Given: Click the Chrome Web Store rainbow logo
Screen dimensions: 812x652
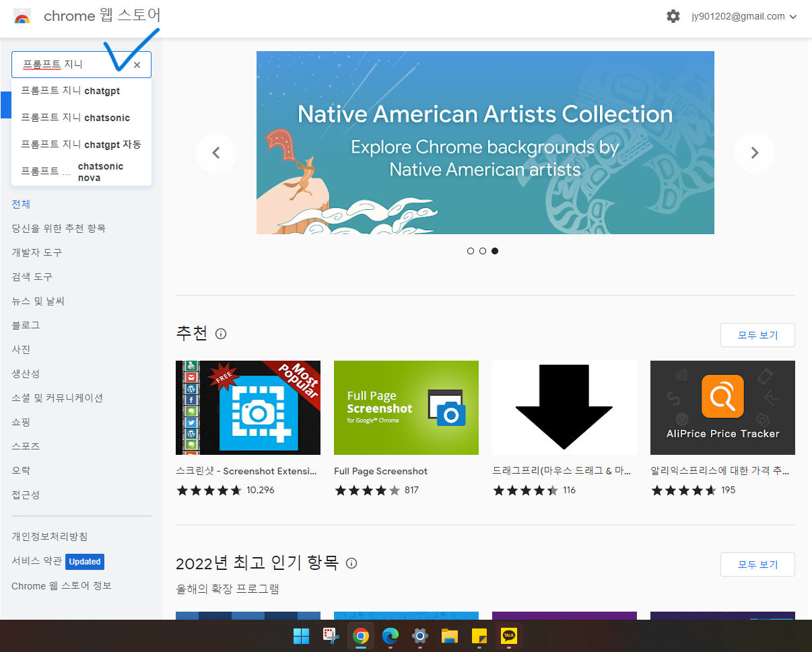Looking at the screenshot, I should (22, 17).
